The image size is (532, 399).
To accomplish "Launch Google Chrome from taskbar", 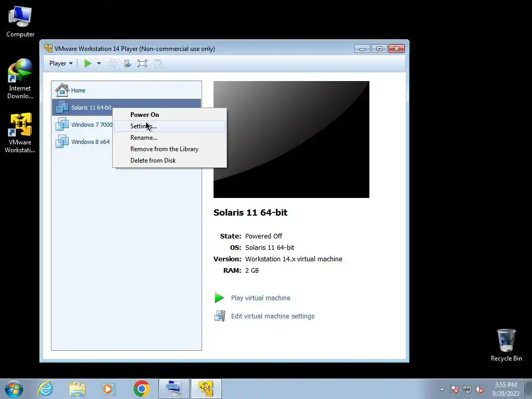I will (x=141, y=389).
